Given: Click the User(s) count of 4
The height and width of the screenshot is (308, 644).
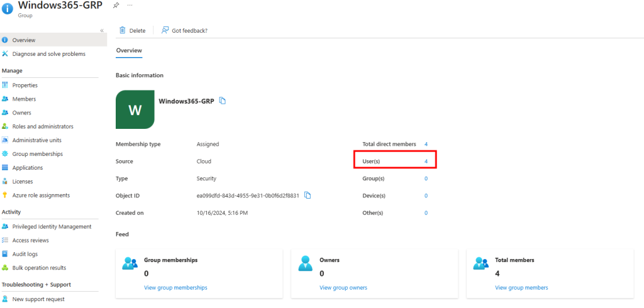Looking at the screenshot, I should (x=426, y=162).
